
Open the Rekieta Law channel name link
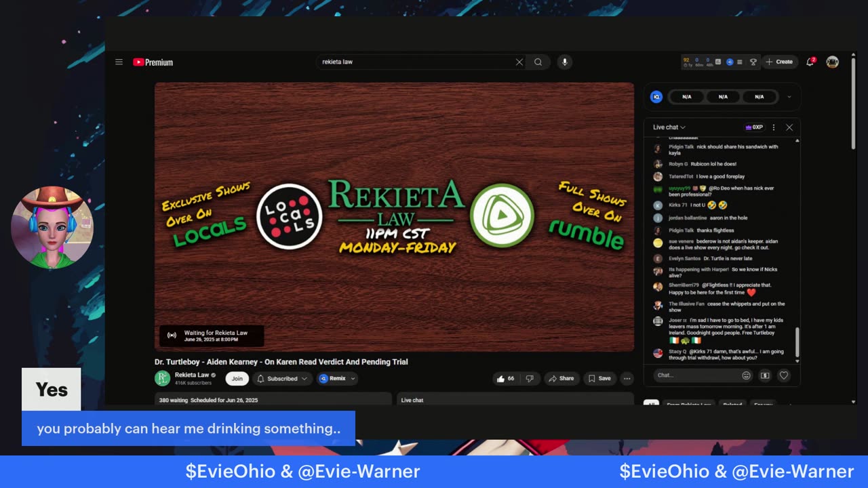[192, 375]
